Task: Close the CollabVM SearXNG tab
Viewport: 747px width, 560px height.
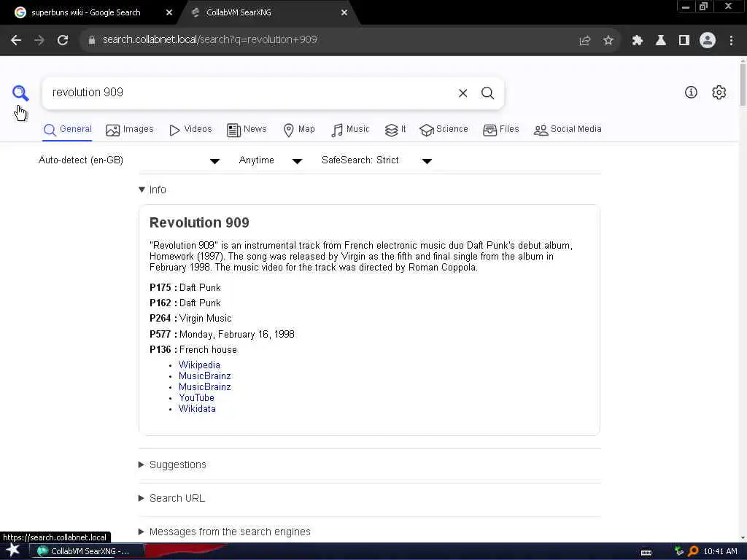Action: click(344, 13)
